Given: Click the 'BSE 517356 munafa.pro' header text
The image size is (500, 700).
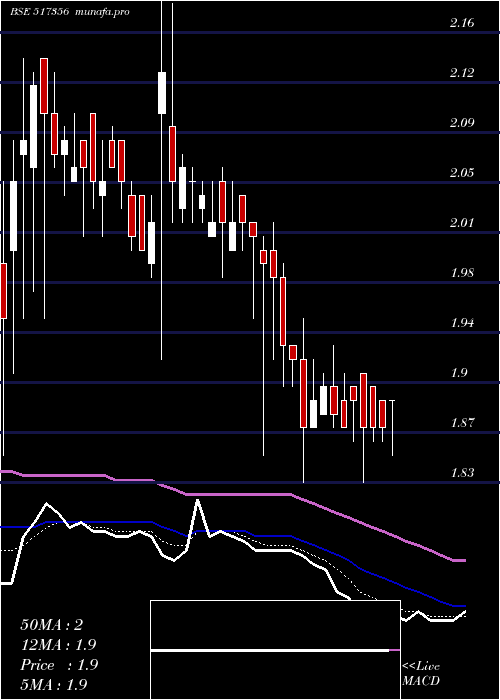Looking at the screenshot, I should (x=70, y=12).
